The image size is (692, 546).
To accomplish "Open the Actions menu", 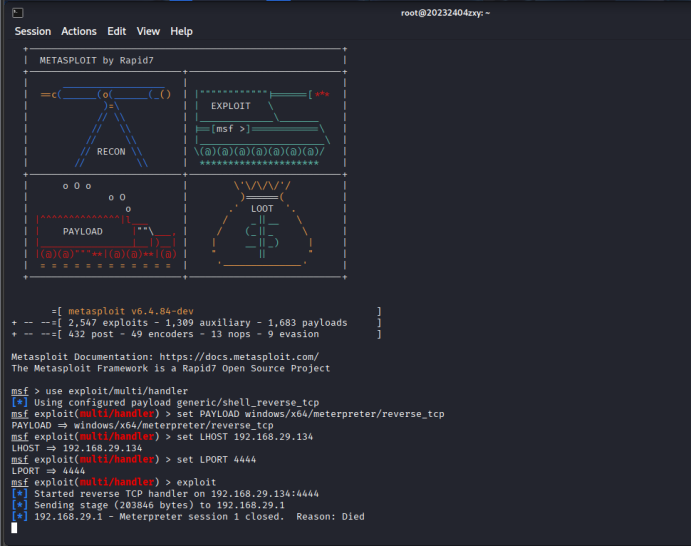I will pyautogui.click(x=79, y=31).
